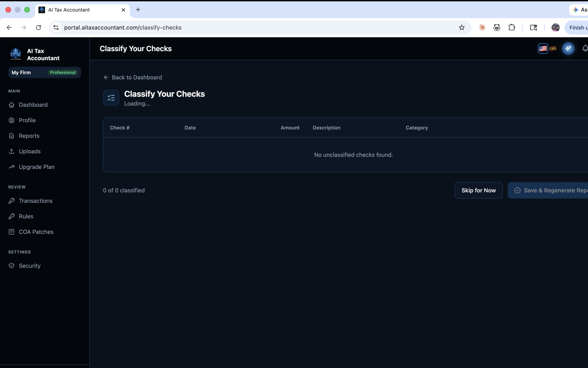Open the Extensions puzzle icon
588x368 pixels.
tap(512, 27)
